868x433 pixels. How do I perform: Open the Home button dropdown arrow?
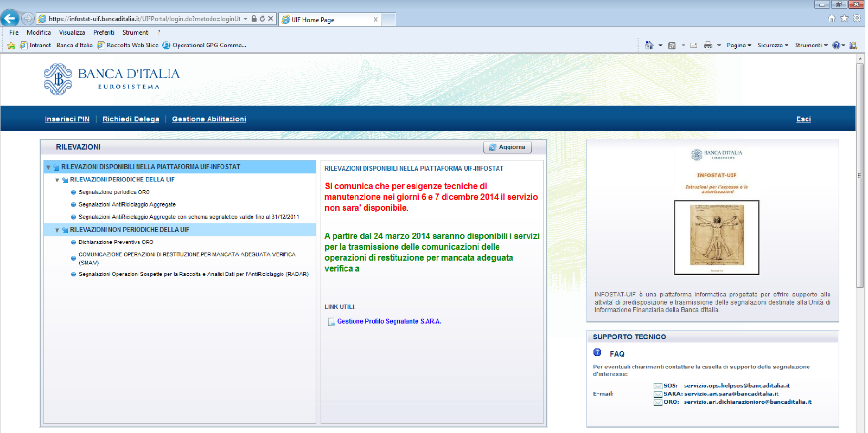click(x=660, y=46)
